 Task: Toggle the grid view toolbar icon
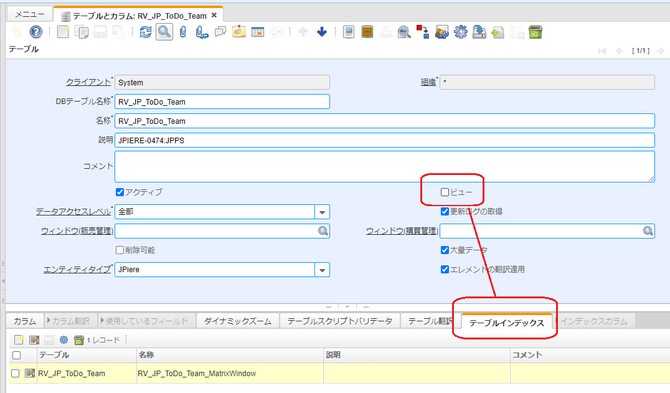point(258,32)
